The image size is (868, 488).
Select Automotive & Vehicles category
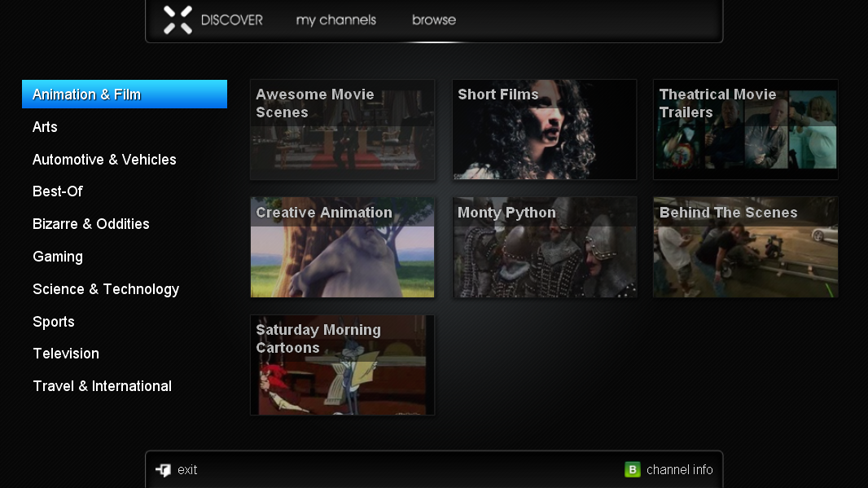pos(104,160)
